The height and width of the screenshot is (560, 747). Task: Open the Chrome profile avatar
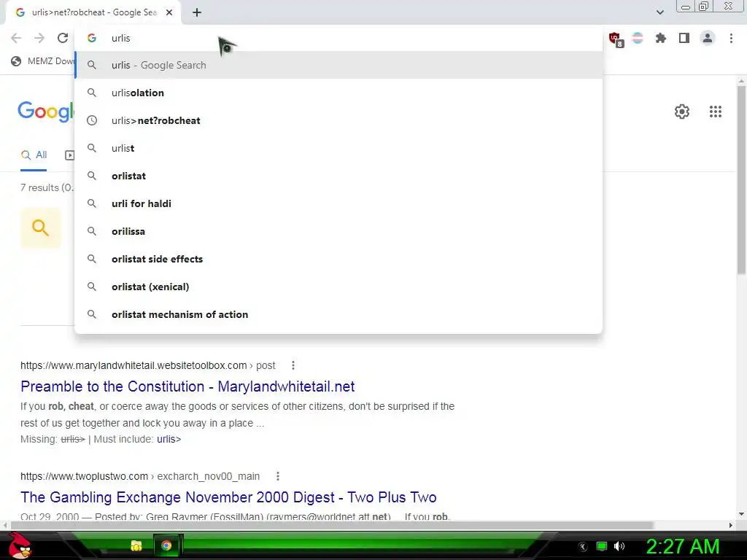coord(708,38)
